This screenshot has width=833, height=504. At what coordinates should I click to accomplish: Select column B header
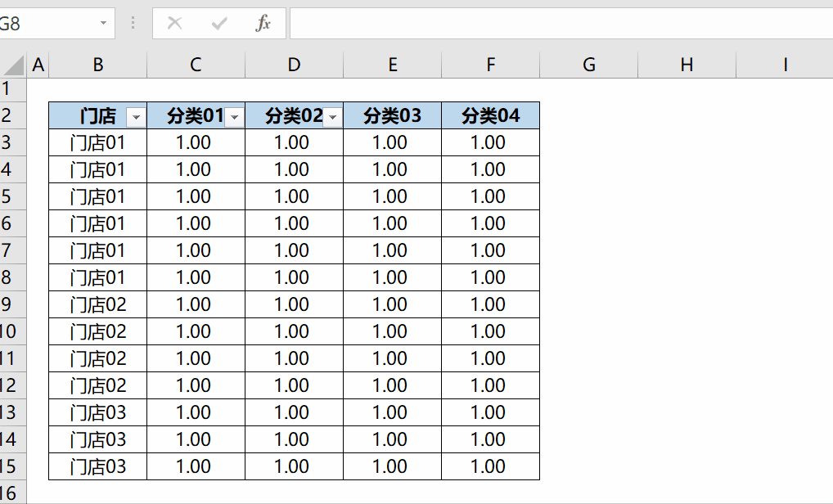[97, 65]
